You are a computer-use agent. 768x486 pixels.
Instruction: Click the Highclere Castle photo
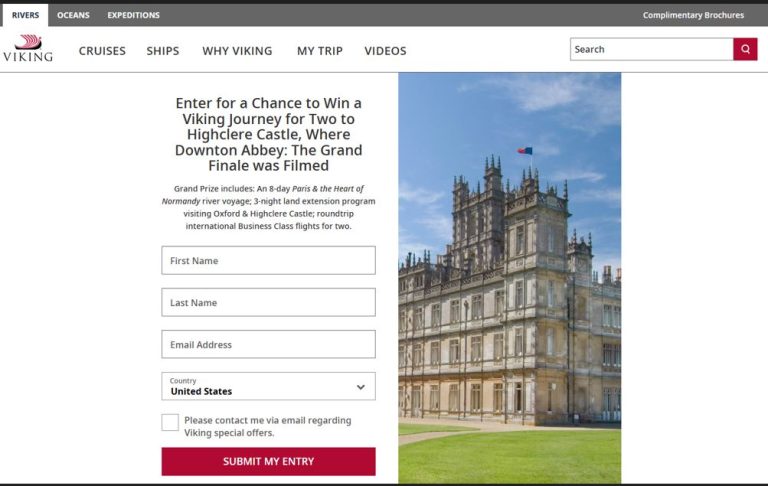509,278
